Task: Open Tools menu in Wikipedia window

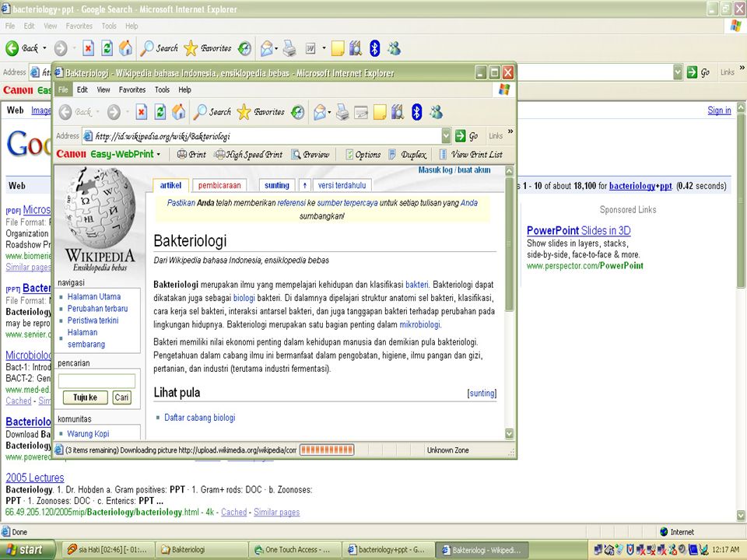Action: pyautogui.click(x=162, y=89)
